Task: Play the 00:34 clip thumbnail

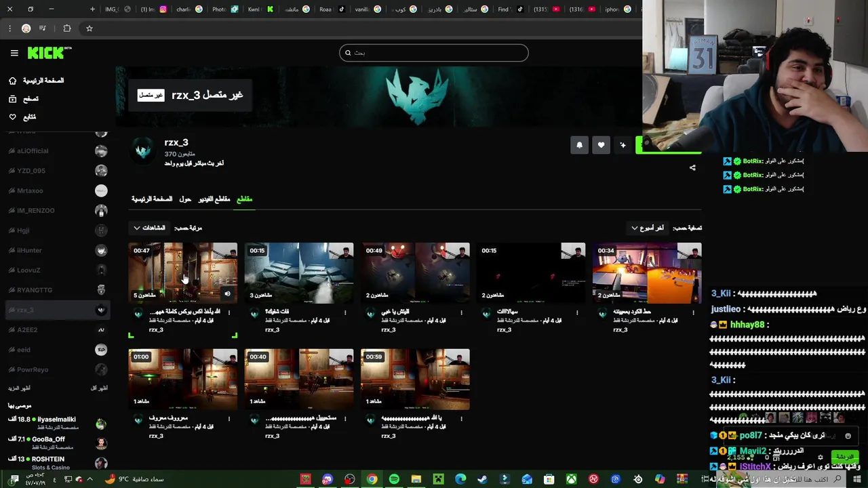Action: 647,273
